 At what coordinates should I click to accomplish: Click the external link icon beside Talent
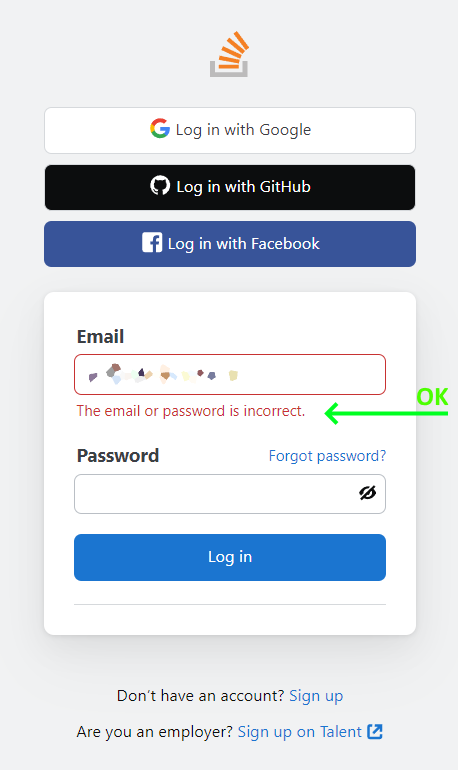point(375,731)
